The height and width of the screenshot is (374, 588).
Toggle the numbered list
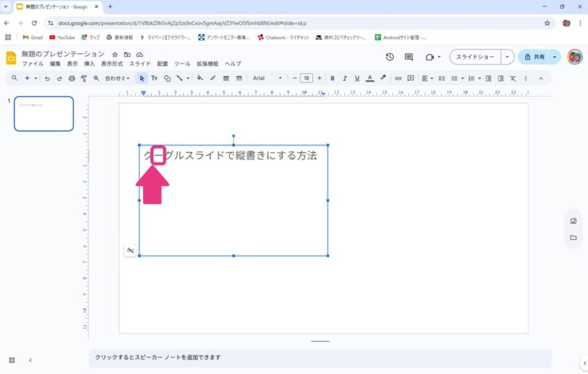[471, 79]
